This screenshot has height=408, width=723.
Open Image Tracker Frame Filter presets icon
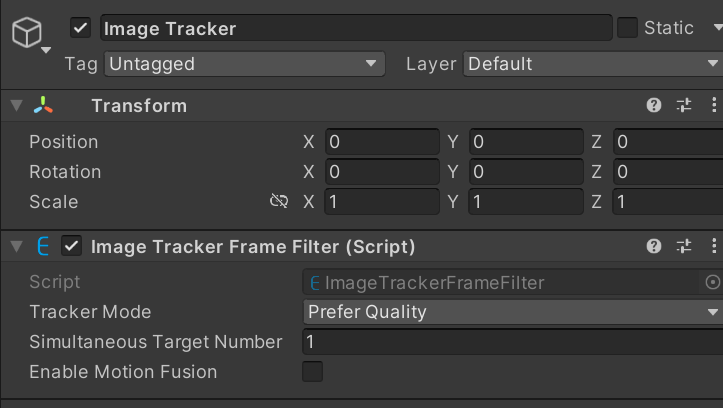click(684, 246)
